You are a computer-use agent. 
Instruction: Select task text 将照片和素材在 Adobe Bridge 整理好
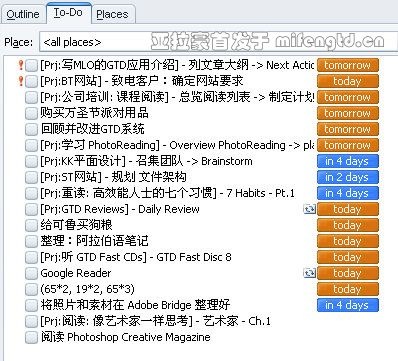pyautogui.click(x=135, y=305)
